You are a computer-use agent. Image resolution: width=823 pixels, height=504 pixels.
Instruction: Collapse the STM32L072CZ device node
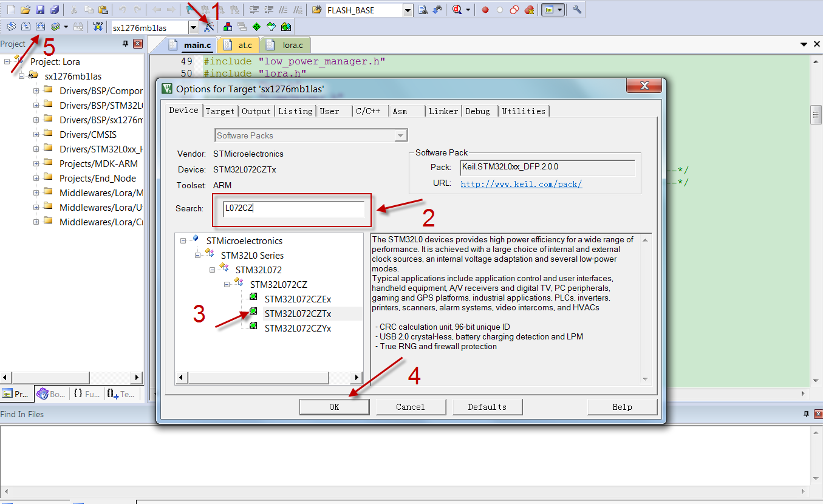(227, 284)
